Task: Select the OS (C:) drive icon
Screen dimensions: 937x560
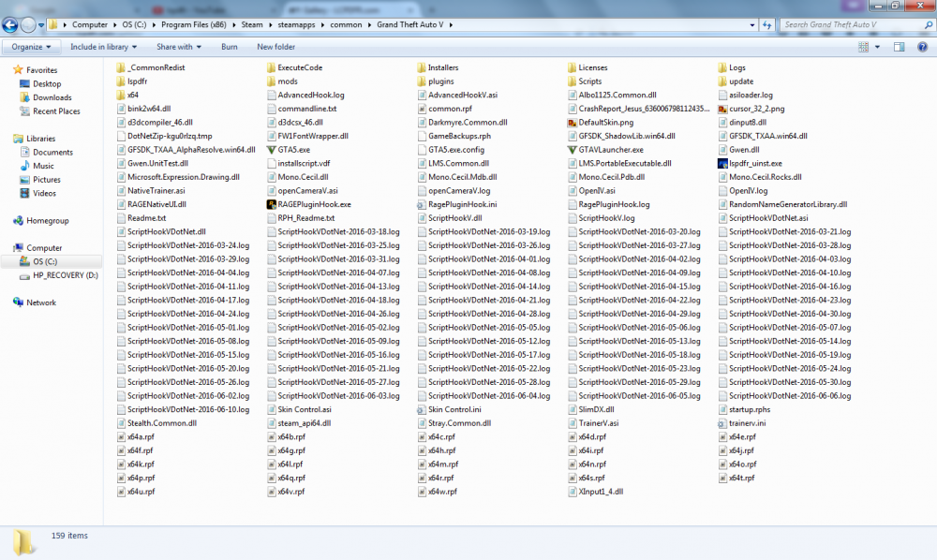Action: coord(24,261)
